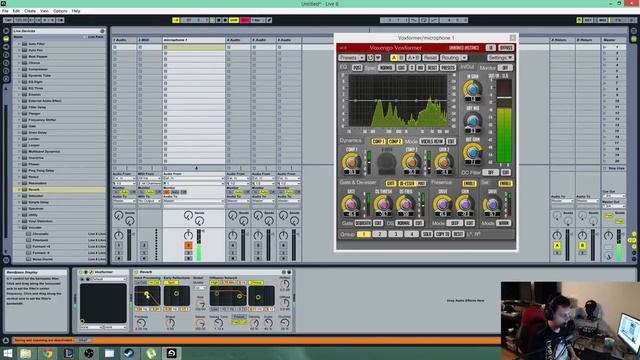Open the File menu

click(x=5, y=11)
